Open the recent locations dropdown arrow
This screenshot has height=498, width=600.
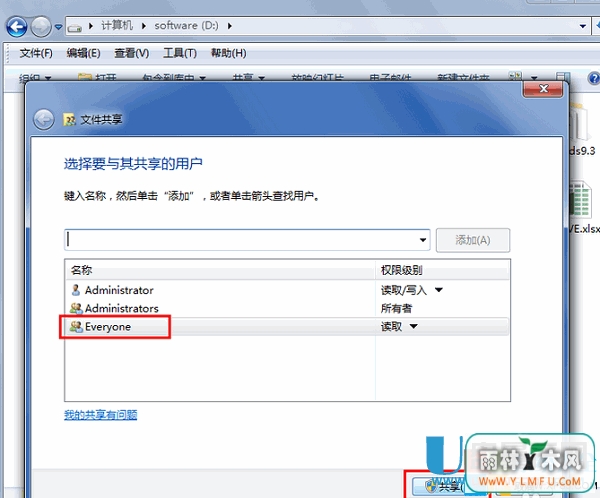pyautogui.click(x=59, y=27)
